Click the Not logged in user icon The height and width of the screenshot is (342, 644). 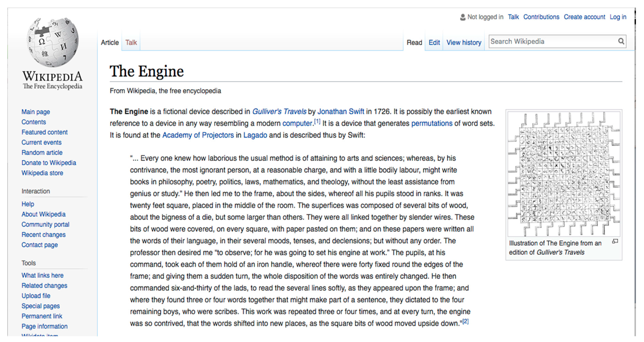463,17
